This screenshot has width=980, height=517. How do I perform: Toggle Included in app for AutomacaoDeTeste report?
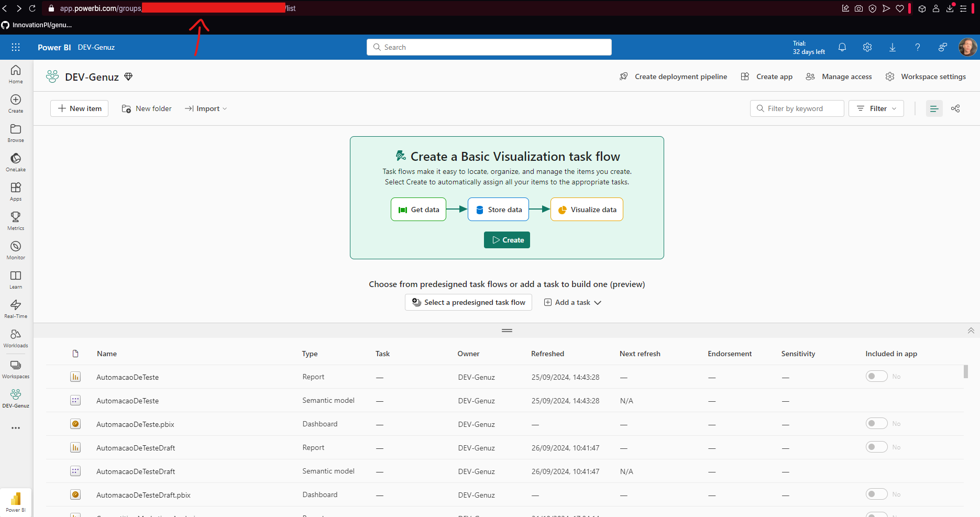[876, 377]
